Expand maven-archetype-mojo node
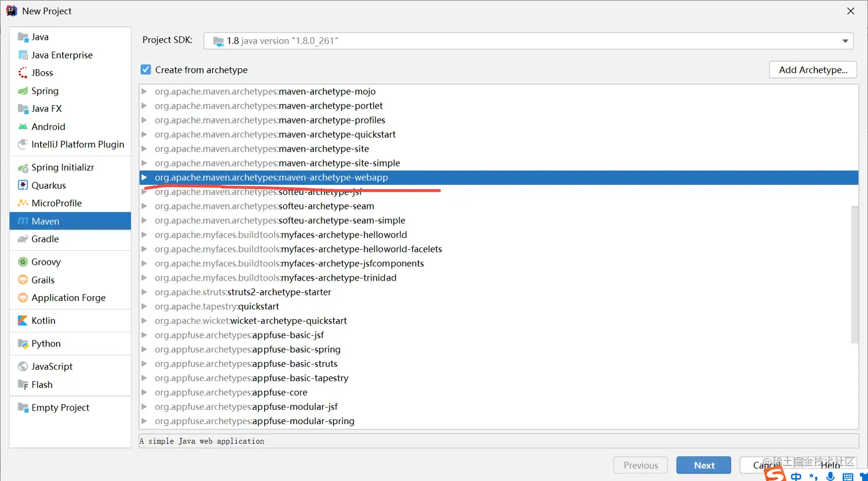This screenshot has width=868, height=481. point(145,91)
